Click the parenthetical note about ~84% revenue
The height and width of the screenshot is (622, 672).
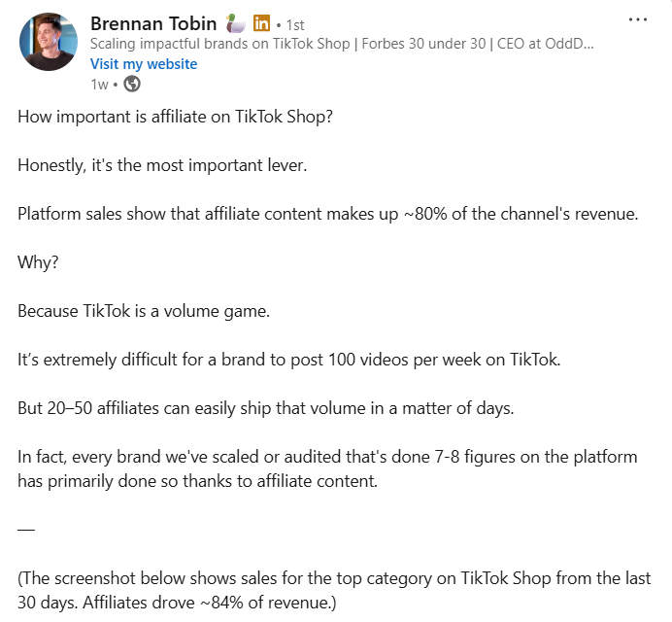click(x=334, y=590)
